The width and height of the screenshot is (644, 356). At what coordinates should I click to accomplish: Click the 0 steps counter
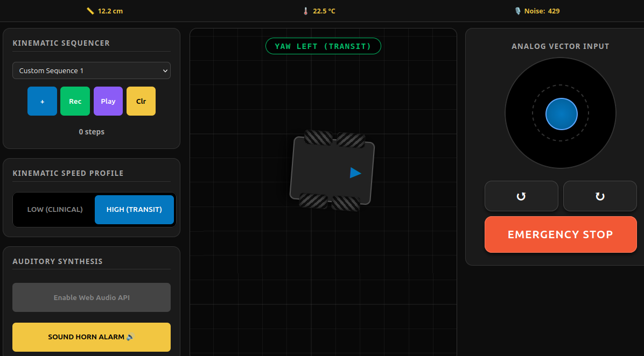pos(92,132)
